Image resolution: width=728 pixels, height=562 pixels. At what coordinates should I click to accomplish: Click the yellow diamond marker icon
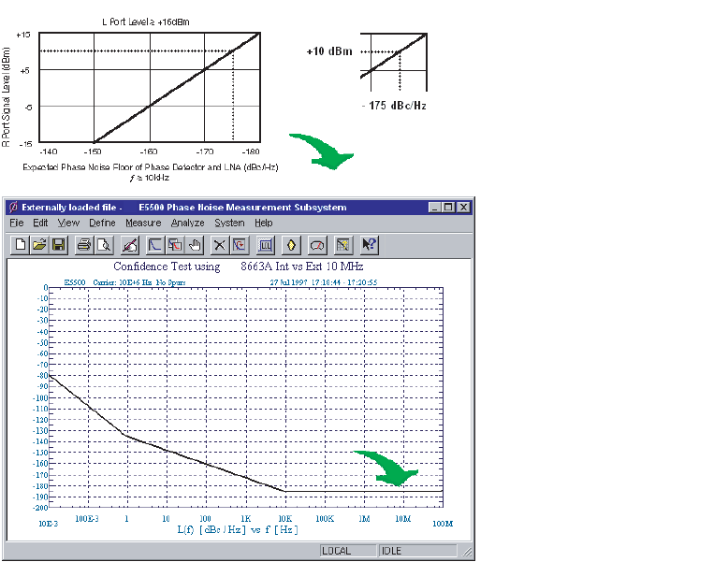coord(291,245)
